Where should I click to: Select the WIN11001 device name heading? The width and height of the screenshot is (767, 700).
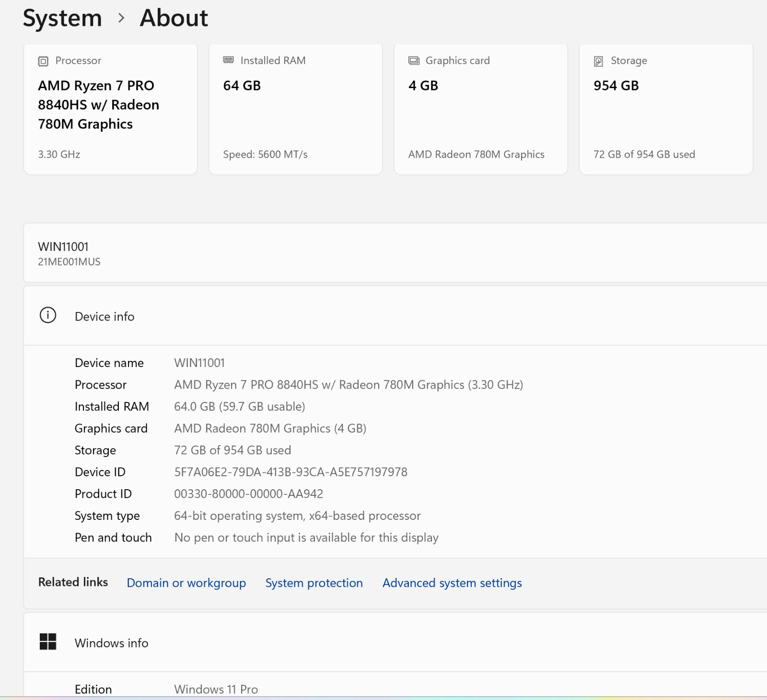pyautogui.click(x=63, y=247)
